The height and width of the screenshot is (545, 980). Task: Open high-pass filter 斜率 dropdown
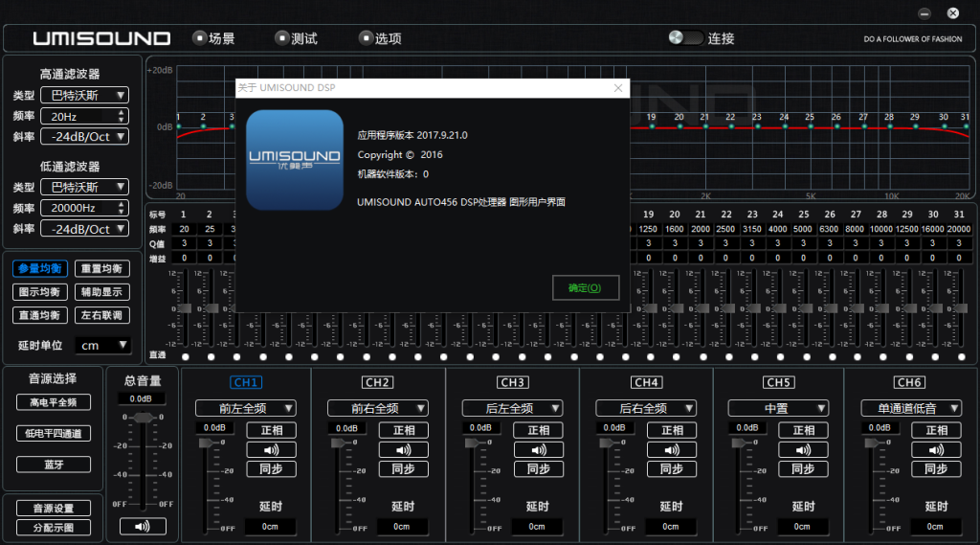(x=84, y=136)
